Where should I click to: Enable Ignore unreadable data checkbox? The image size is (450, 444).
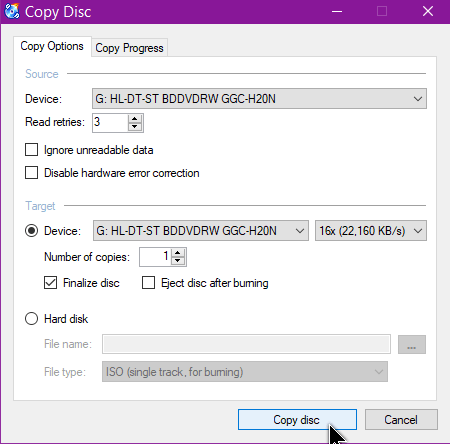[x=31, y=150]
